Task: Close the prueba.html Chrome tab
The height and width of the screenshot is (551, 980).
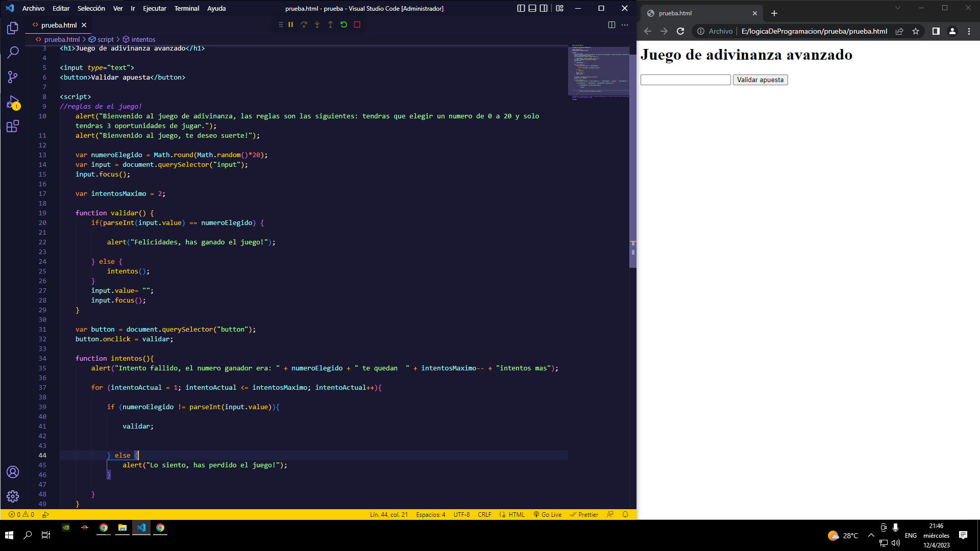Action: [755, 13]
